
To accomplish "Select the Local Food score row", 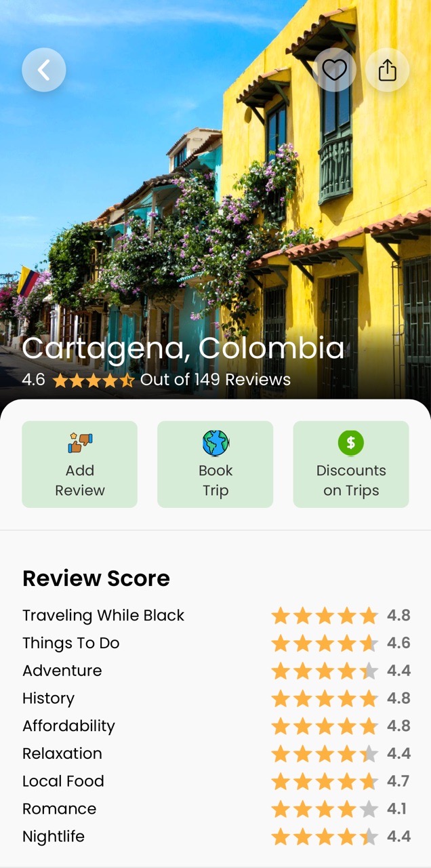I will [216, 781].
